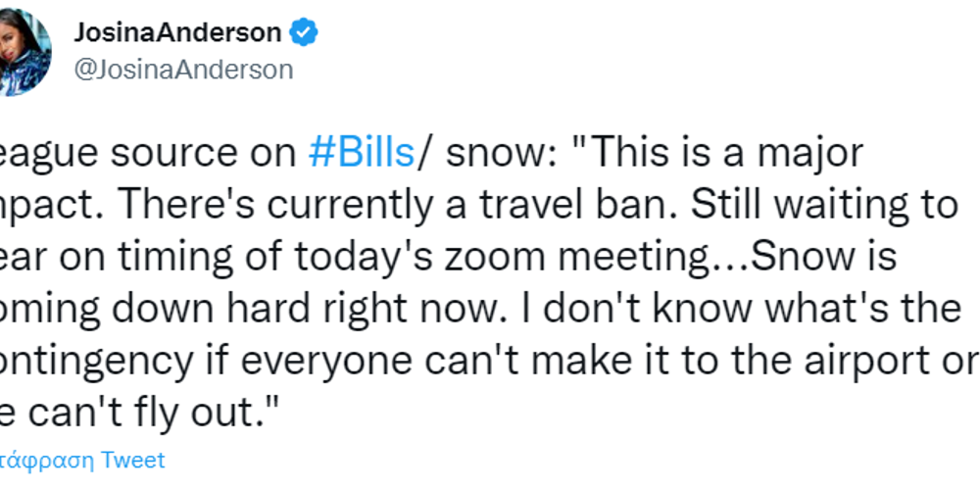This screenshot has height=490, width=980.
Task: Visit the @JosinaAnderson handle profile
Action: coord(183,69)
